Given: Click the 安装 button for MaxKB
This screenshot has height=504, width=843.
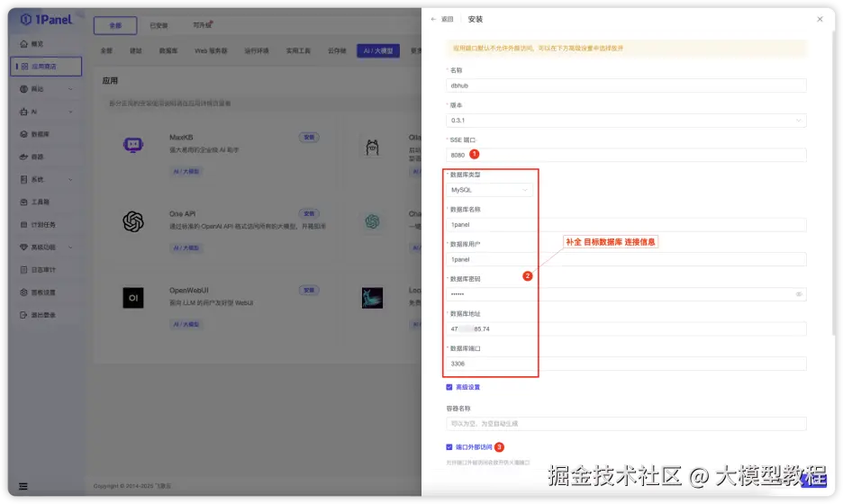Looking at the screenshot, I should (x=309, y=137).
